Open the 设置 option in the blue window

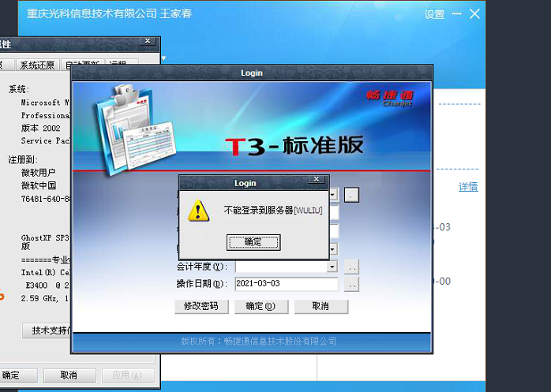(434, 14)
